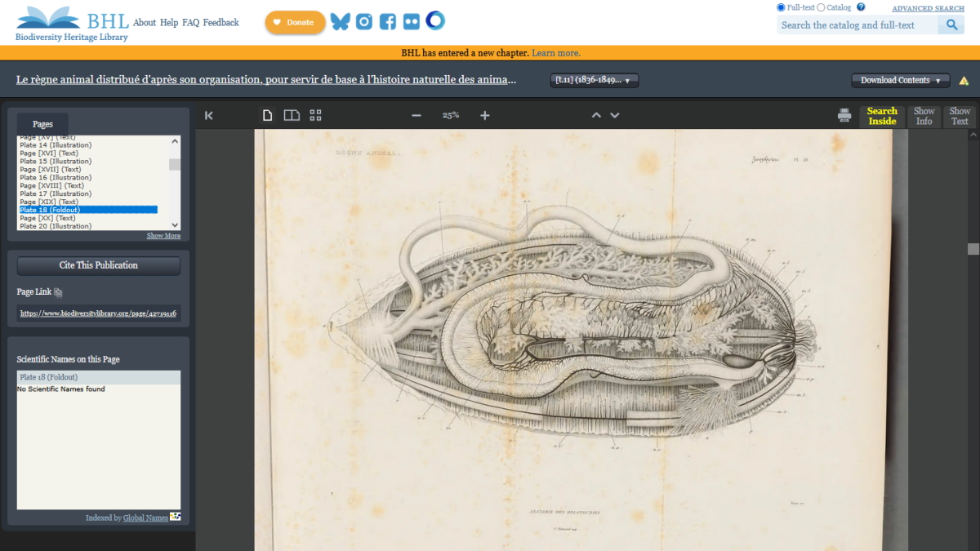Image resolution: width=980 pixels, height=551 pixels.
Task: Zoom out with the minus icon
Action: [x=416, y=116]
